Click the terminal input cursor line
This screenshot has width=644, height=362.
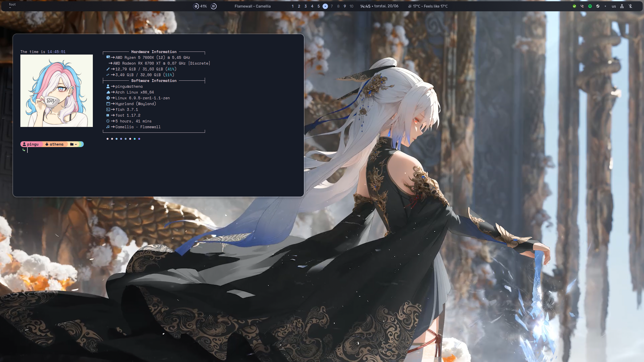pyautogui.click(x=27, y=150)
